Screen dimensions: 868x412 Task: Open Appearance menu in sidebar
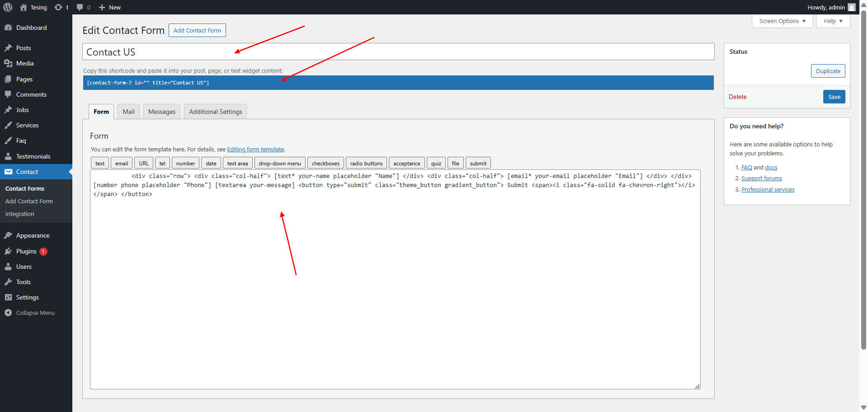33,235
